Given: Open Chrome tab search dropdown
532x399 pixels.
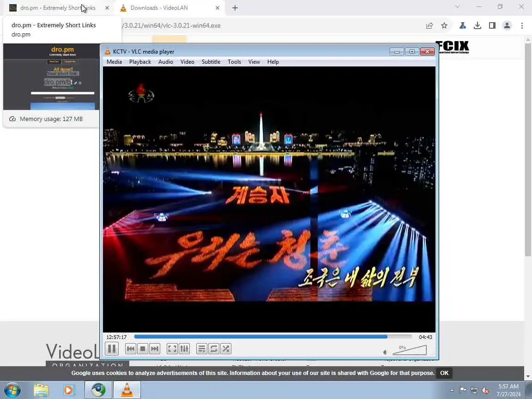Looking at the screenshot, I should [x=458, y=7].
